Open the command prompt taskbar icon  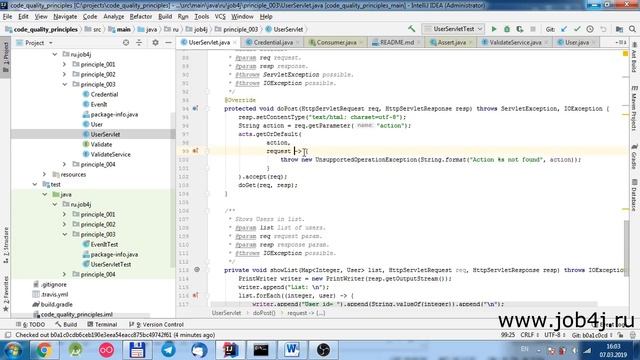tap(261, 350)
